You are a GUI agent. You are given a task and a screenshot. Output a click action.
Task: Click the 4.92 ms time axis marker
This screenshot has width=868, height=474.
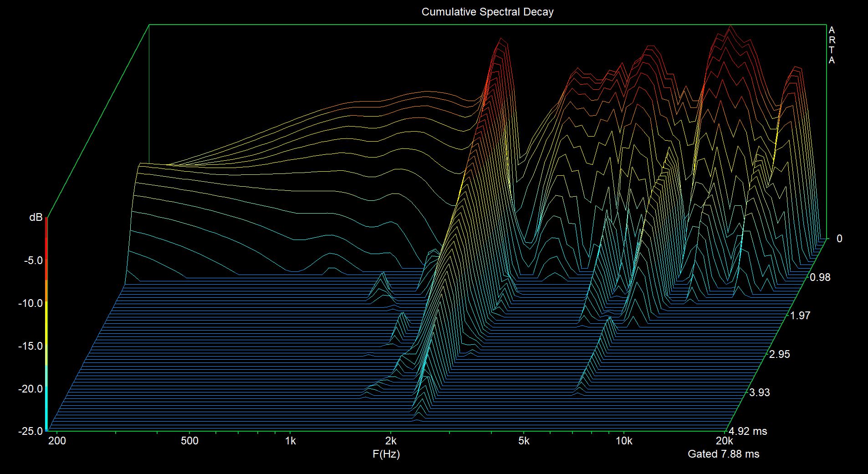[747, 431]
